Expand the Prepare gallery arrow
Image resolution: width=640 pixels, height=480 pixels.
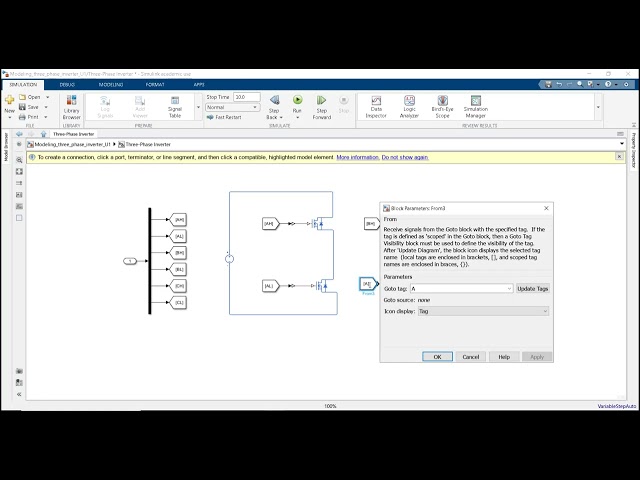coord(198,107)
